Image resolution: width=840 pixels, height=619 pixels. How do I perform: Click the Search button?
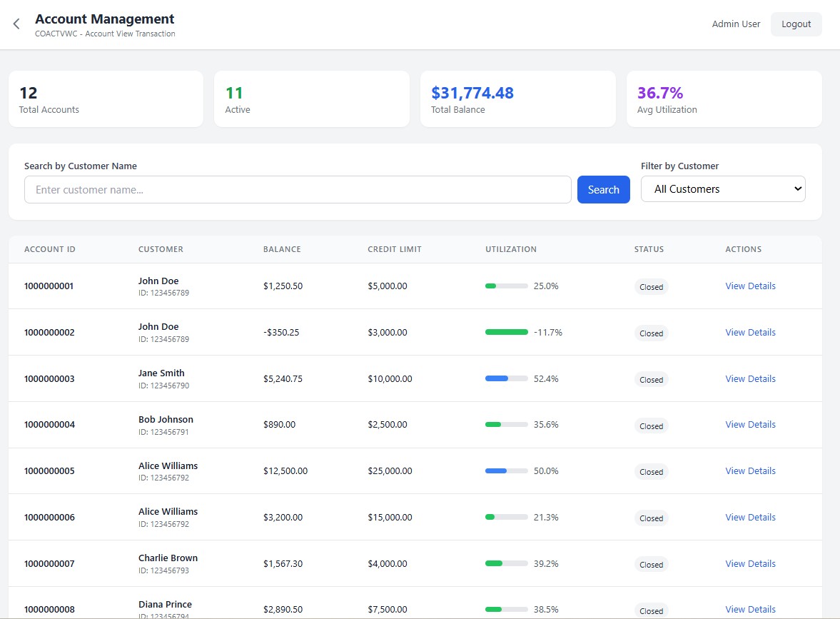603,189
